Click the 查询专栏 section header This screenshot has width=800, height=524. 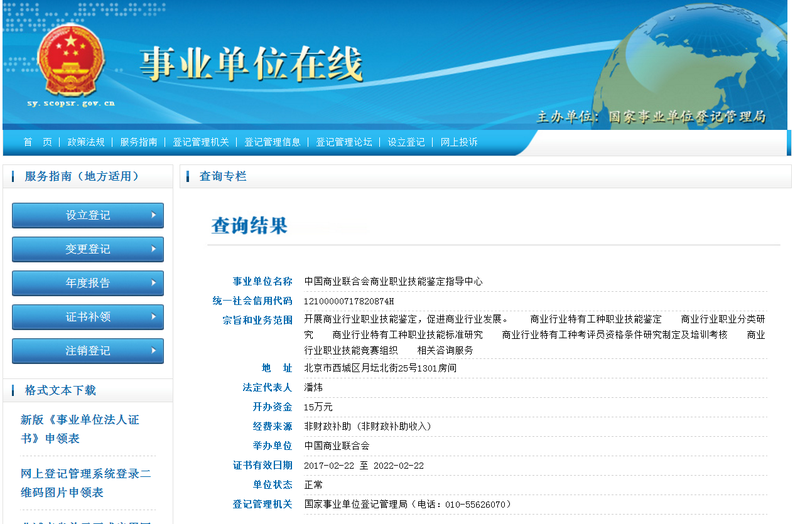(485, 177)
